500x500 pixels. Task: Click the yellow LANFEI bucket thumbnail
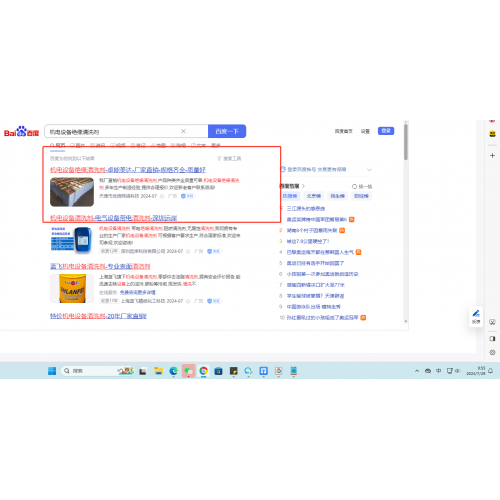[72, 288]
